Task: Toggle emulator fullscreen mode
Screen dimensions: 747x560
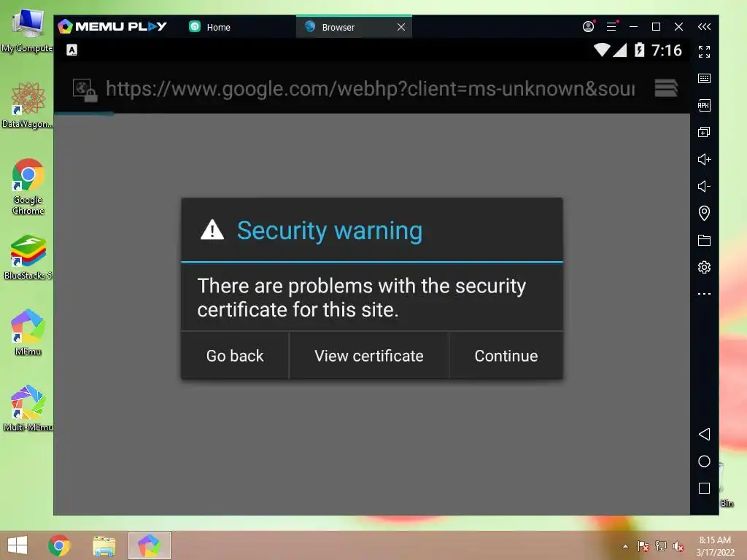Action: pyautogui.click(x=704, y=52)
